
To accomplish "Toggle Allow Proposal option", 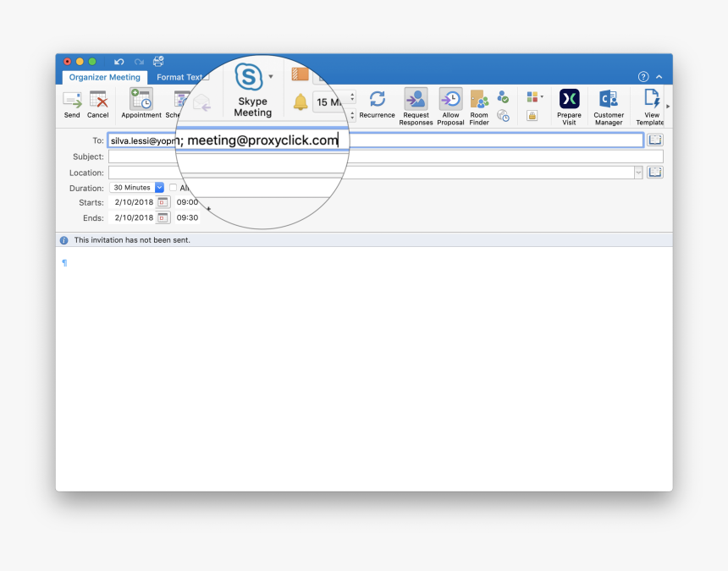I will 450,107.
